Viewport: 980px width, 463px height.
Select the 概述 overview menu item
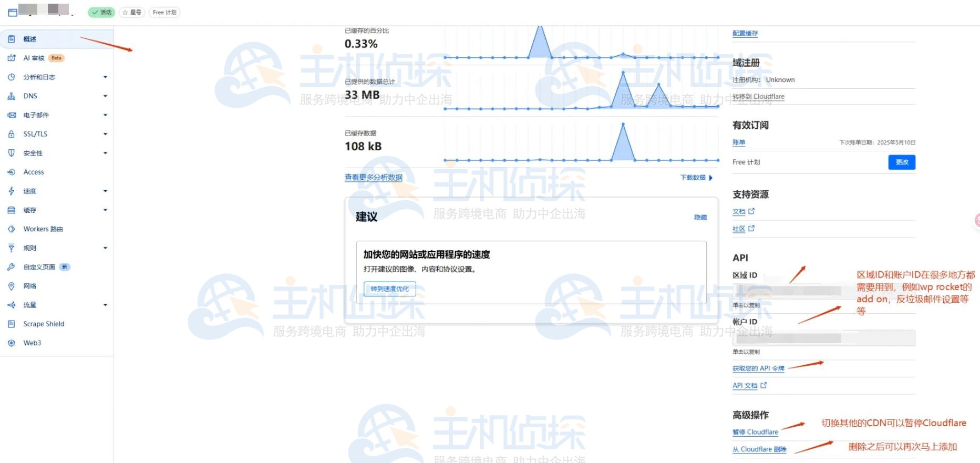(30, 39)
